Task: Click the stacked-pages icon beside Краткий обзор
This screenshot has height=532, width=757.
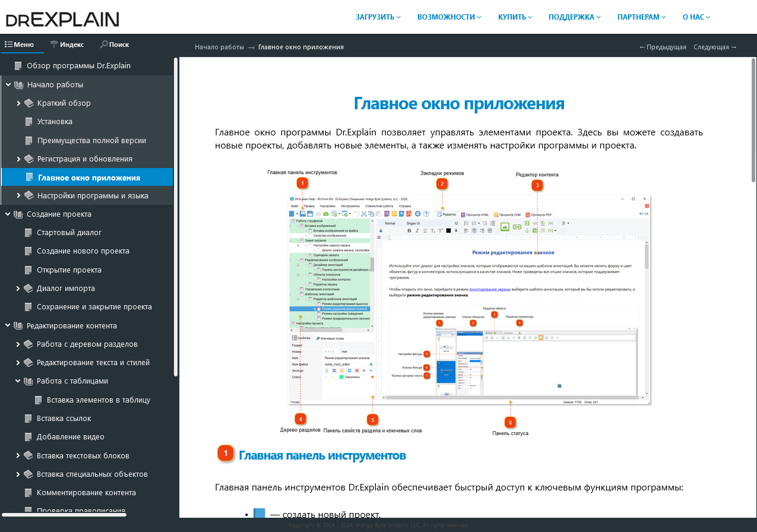Action: click(x=28, y=103)
